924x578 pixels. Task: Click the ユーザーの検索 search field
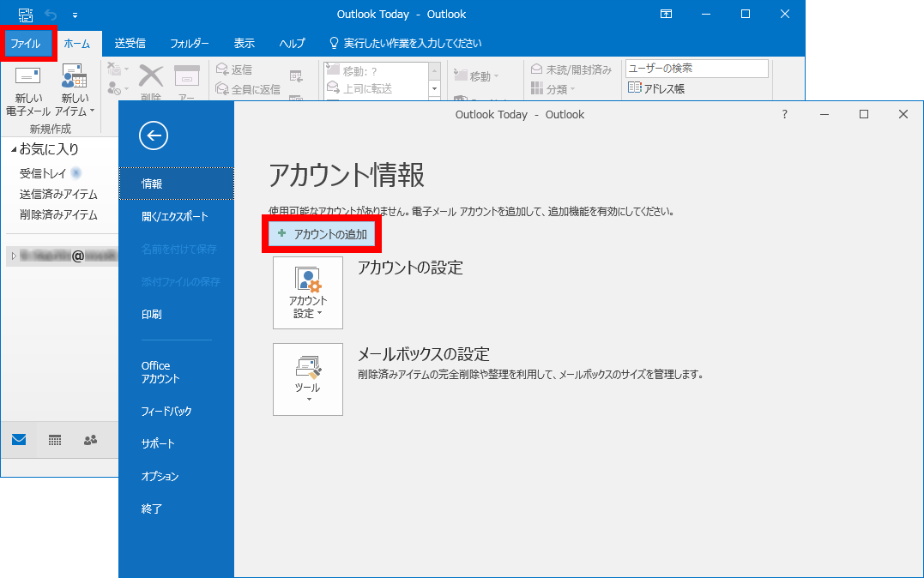point(696,68)
